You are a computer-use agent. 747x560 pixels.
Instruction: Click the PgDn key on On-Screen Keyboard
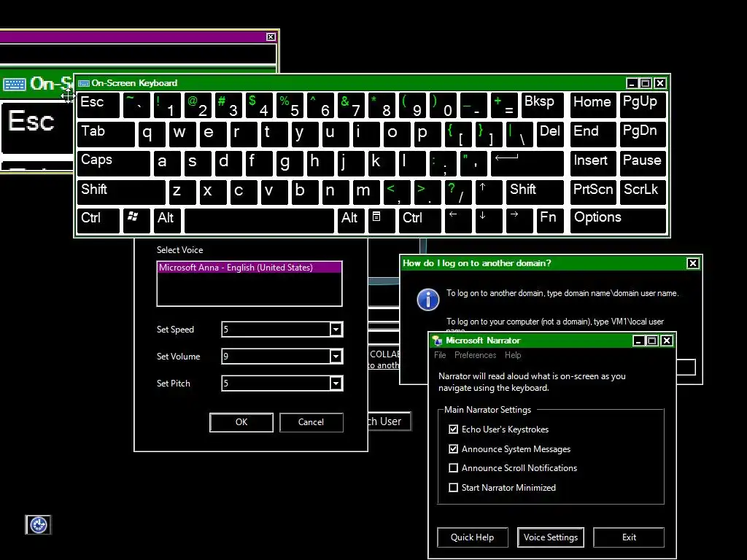[643, 135]
